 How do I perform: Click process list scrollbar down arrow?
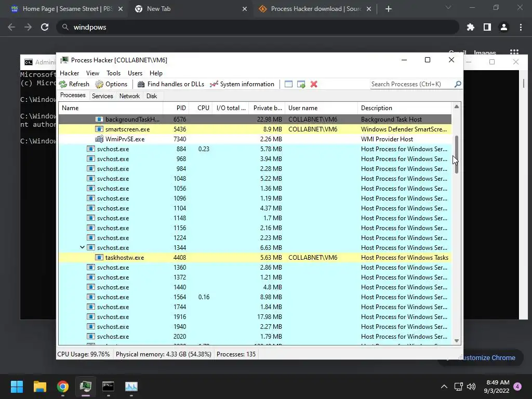click(456, 341)
